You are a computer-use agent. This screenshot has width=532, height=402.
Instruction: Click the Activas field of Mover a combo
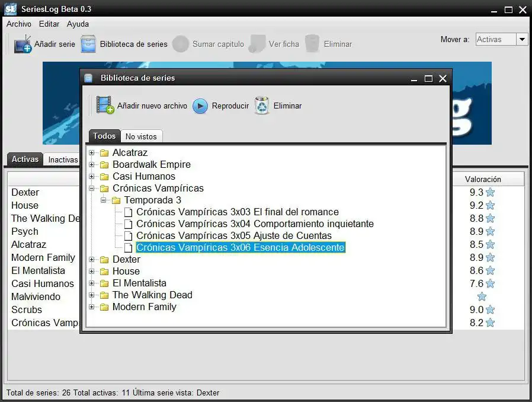tap(496, 39)
